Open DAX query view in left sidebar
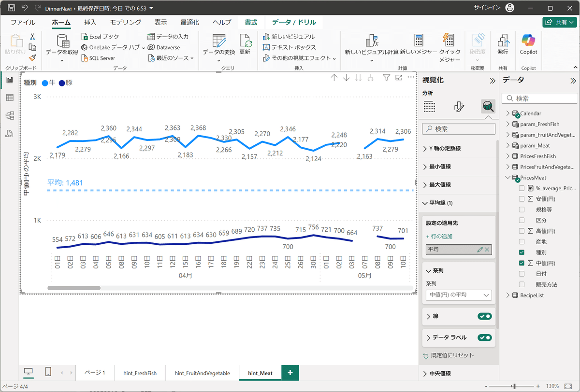This screenshot has width=580, height=392. 9,133
